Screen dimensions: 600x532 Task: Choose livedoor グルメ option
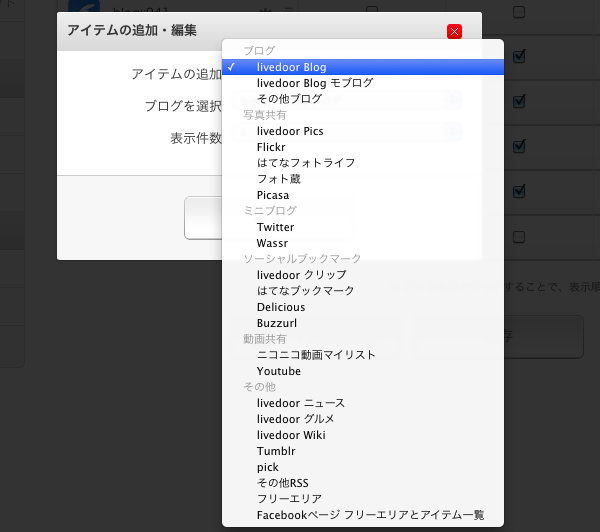click(363, 419)
